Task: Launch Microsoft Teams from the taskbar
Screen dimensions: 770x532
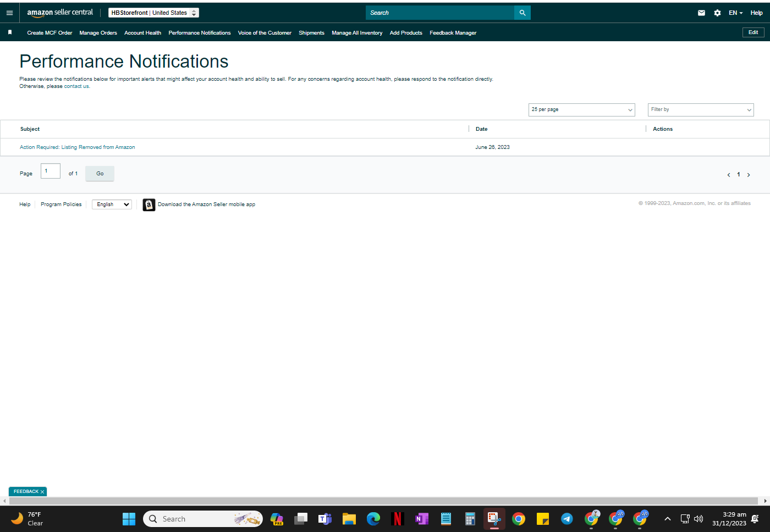Action: 325,519
